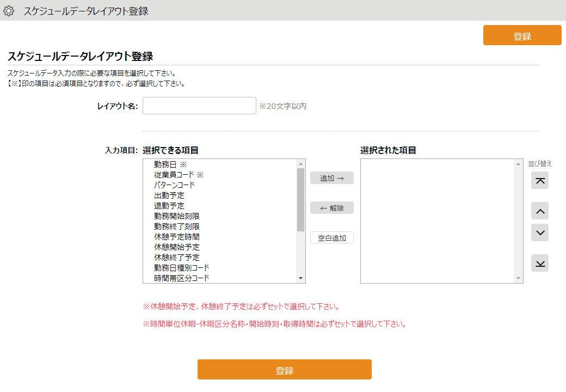This screenshot has height=392, width=566.
Task: Click the down arrow of available items scrollbar
Action: 300,278
